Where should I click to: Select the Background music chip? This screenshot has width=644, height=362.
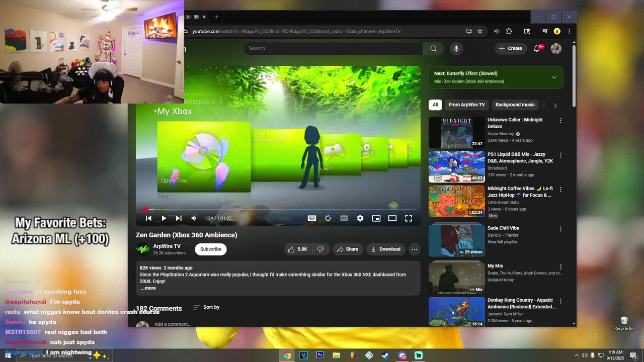515,105
